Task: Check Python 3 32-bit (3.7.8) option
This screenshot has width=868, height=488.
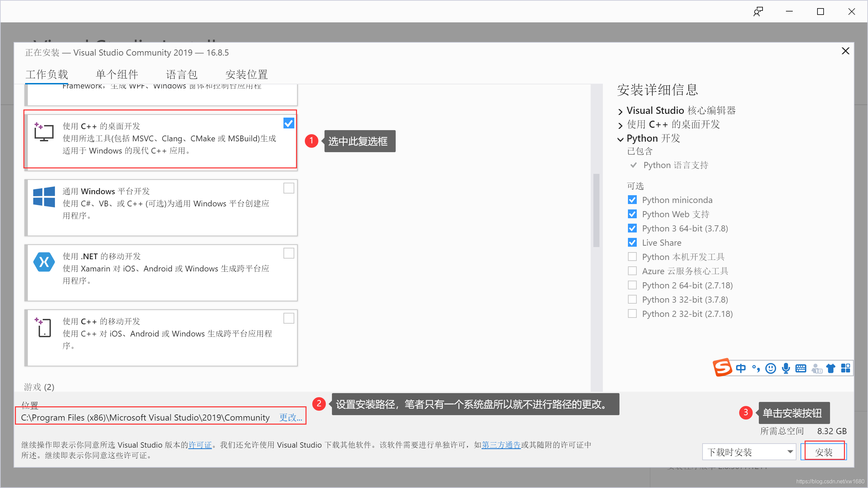Action: click(x=632, y=300)
